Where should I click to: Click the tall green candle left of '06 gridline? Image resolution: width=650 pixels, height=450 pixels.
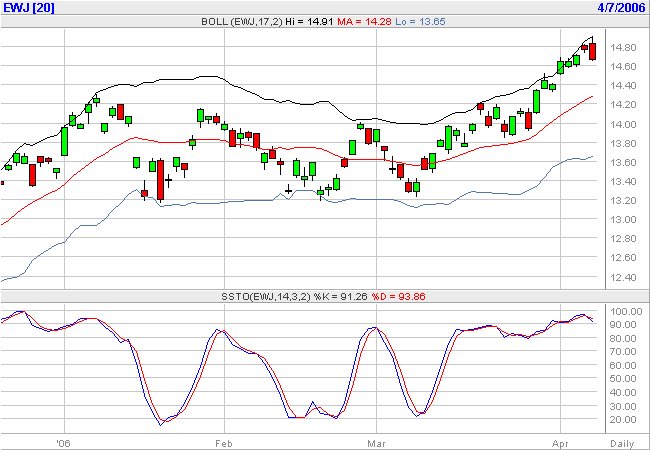64,141
